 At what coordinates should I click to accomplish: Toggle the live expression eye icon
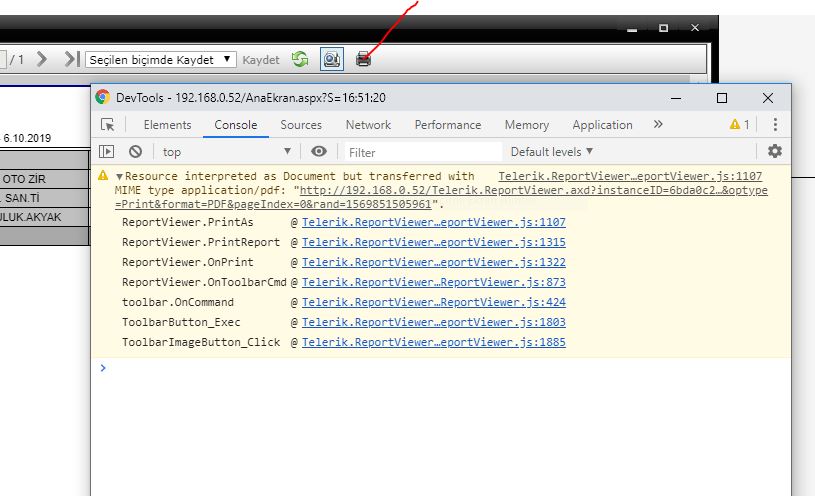(x=319, y=151)
